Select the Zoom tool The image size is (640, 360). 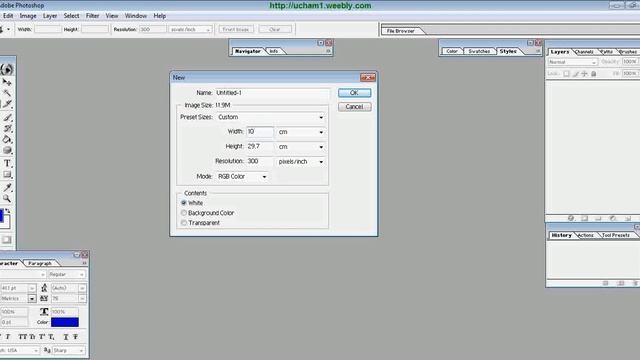point(7,198)
